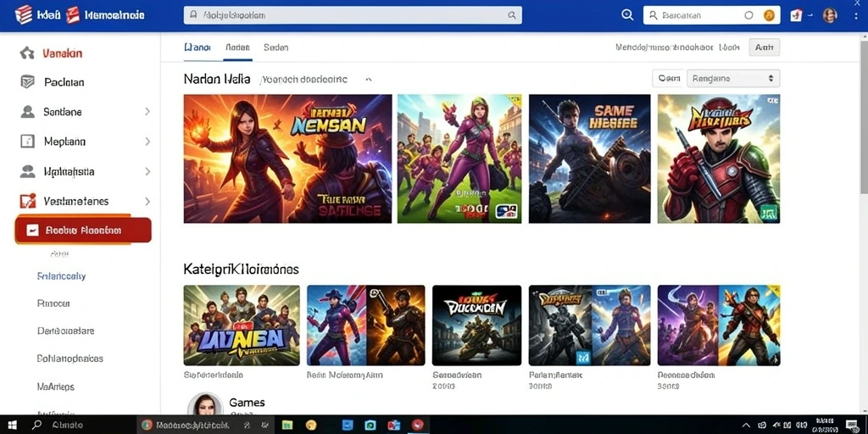This screenshot has width=868, height=434.
Task: Click the red book logo at the top left
Action: coord(23,15)
